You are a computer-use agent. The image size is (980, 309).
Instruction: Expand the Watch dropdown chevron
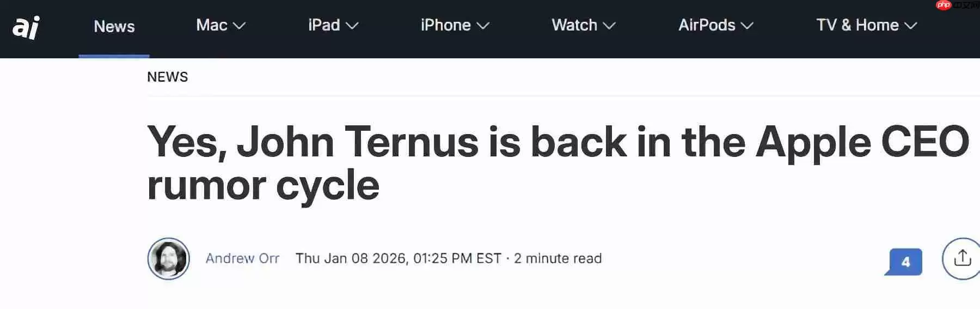(x=609, y=26)
